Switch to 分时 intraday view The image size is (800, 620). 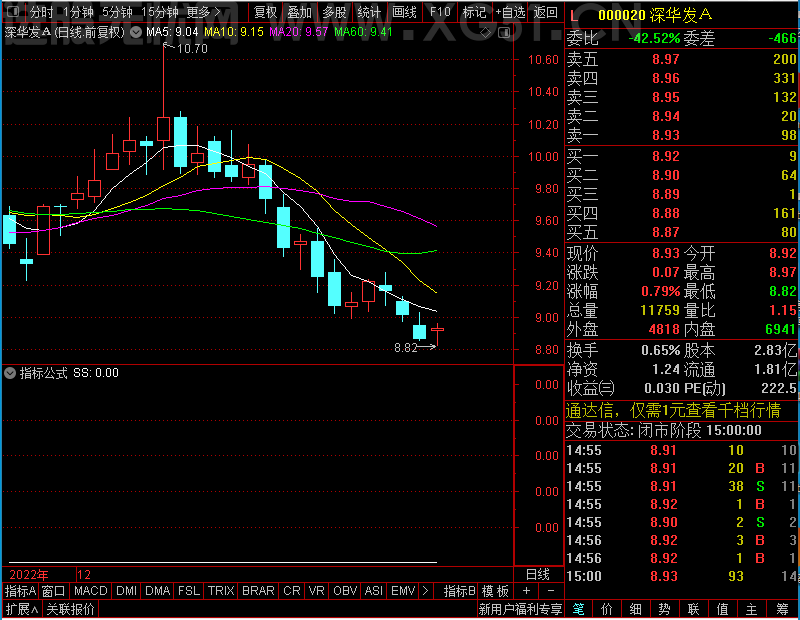coord(41,12)
